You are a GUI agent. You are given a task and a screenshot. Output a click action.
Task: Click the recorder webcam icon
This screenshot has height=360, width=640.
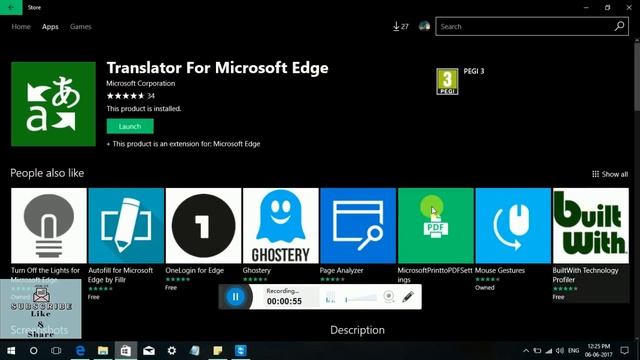tap(389, 297)
